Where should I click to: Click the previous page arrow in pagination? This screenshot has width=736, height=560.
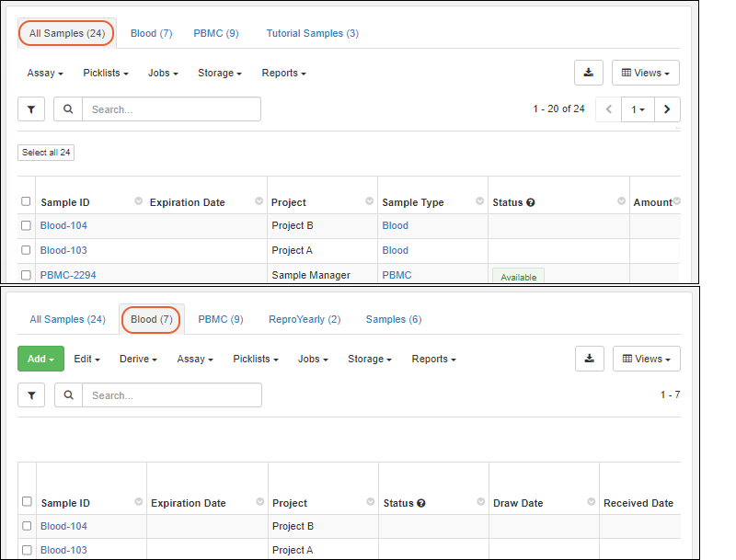(x=609, y=109)
